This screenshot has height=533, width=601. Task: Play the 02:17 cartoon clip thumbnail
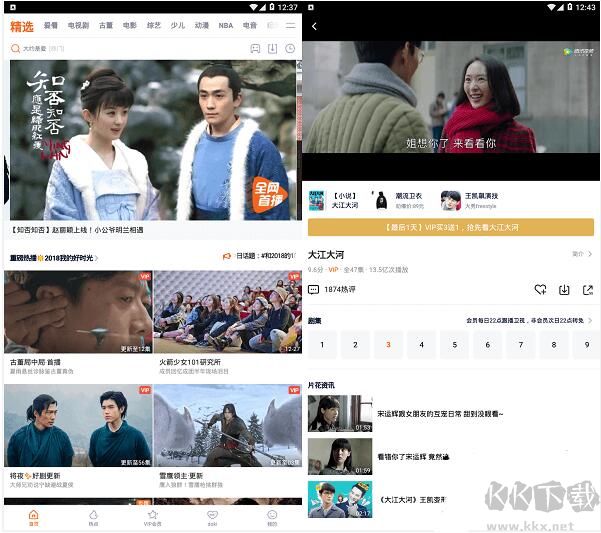coord(340,499)
